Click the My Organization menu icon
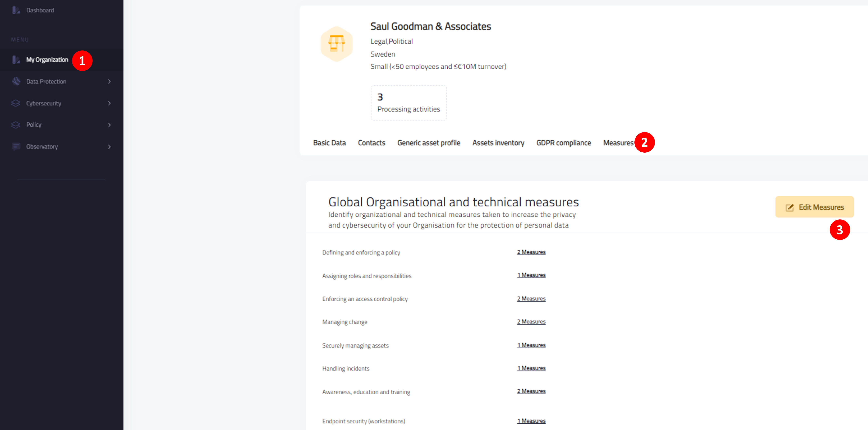Screen dimensions: 868x430 pyautogui.click(x=16, y=60)
